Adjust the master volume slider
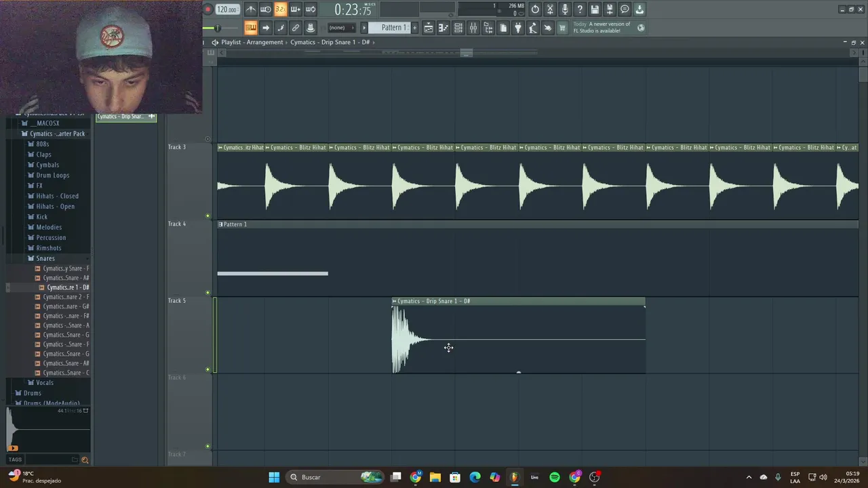The image size is (868, 488). pyautogui.click(x=218, y=28)
